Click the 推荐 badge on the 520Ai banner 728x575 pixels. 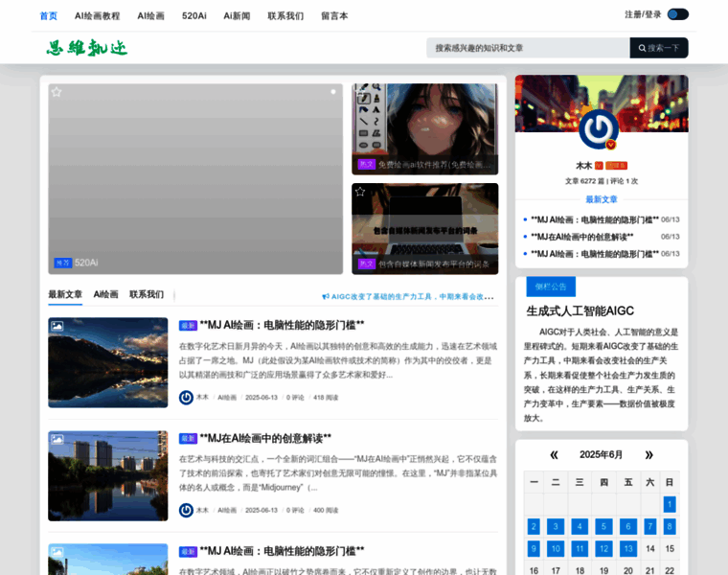pos(62,263)
